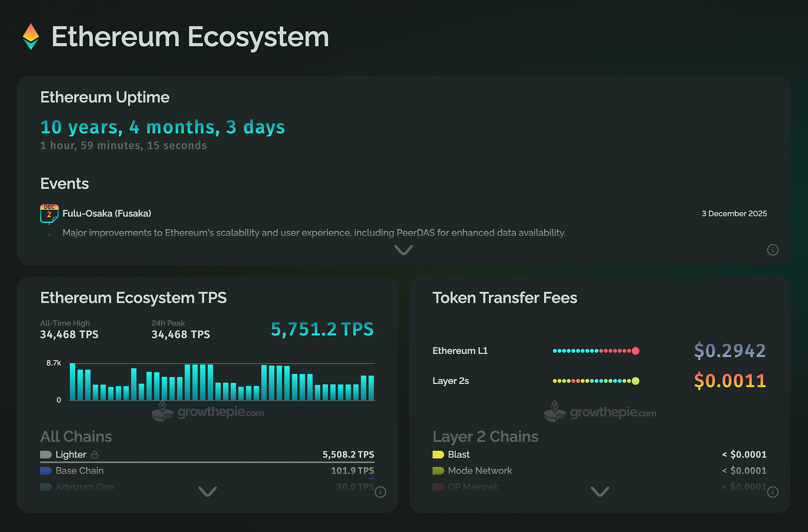Click the gray Lighter chain icon
This screenshot has width=808, height=532.
coord(46,455)
